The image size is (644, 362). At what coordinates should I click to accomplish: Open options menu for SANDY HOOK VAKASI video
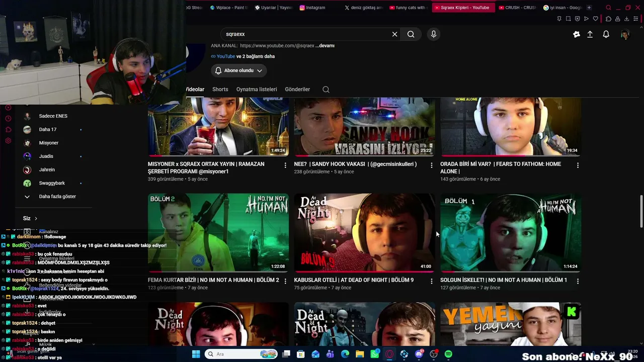click(x=431, y=165)
